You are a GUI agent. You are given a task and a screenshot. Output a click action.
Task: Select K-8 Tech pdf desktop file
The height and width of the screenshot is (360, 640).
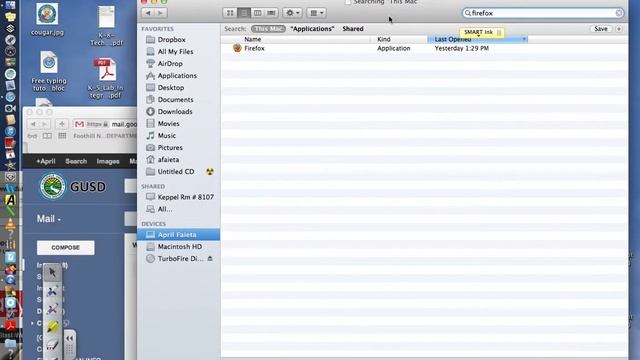click(x=106, y=25)
